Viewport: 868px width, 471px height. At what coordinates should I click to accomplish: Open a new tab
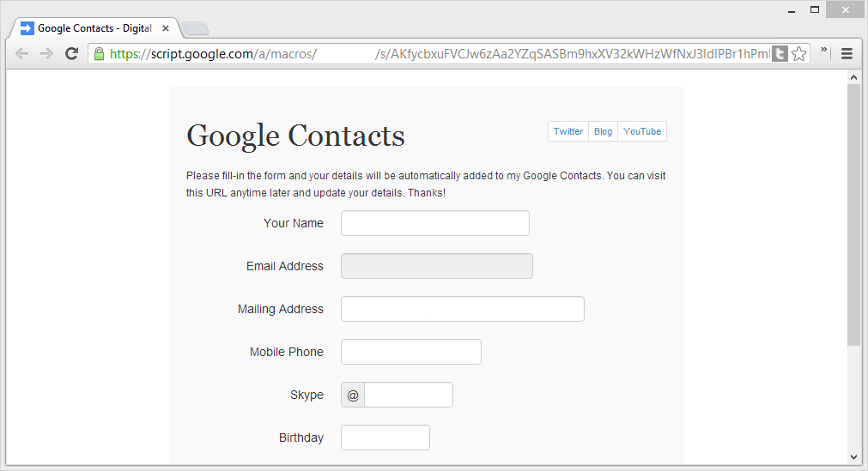click(196, 28)
